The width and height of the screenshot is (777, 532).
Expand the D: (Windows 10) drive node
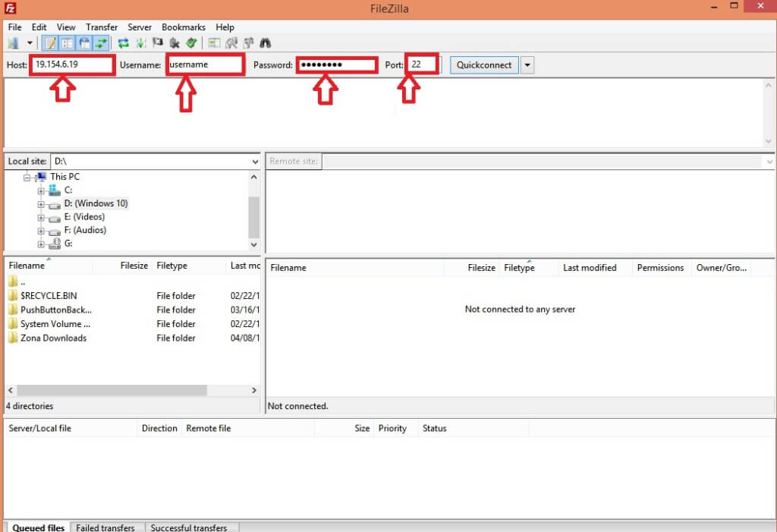coord(41,204)
